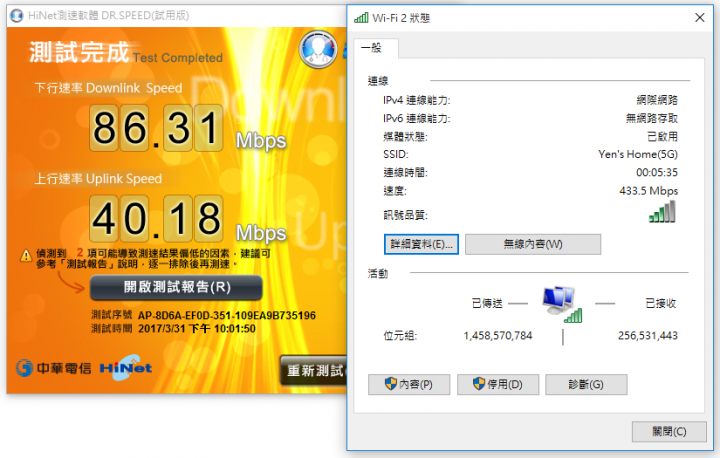This screenshot has width=720, height=458.
Task: Open wireless properties 無線內容(W) button
Action: coord(533,244)
